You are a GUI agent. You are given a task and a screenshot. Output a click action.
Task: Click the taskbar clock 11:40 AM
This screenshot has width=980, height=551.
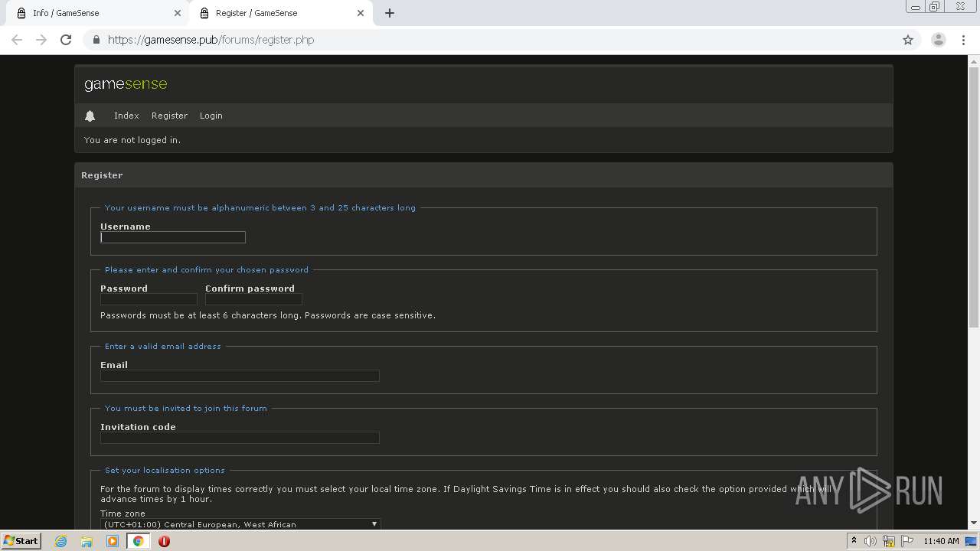pyautogui.click(x=941, y=541)
